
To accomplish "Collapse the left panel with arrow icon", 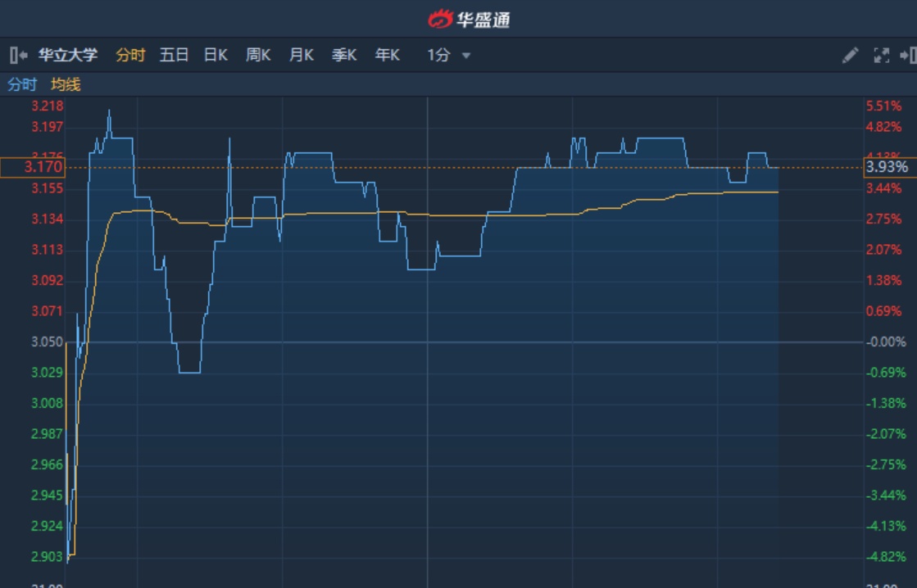I will pos(19,55).
